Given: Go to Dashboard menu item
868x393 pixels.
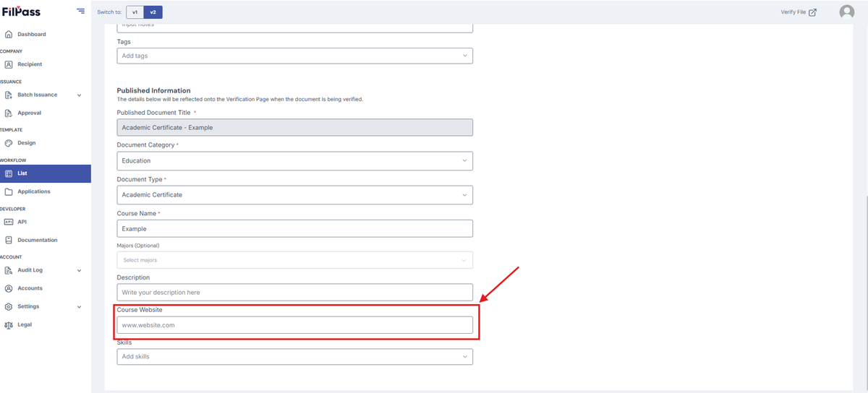Looking at the screenshot, I should point(32,34).
